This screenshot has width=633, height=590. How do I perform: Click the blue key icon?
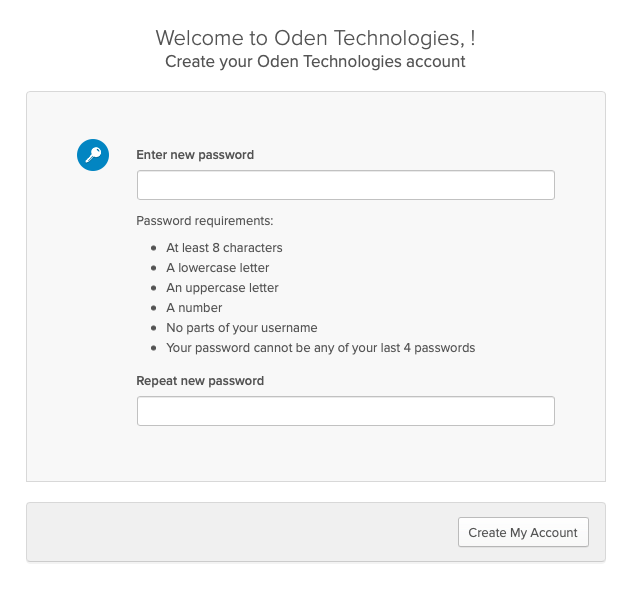point(93,155)
